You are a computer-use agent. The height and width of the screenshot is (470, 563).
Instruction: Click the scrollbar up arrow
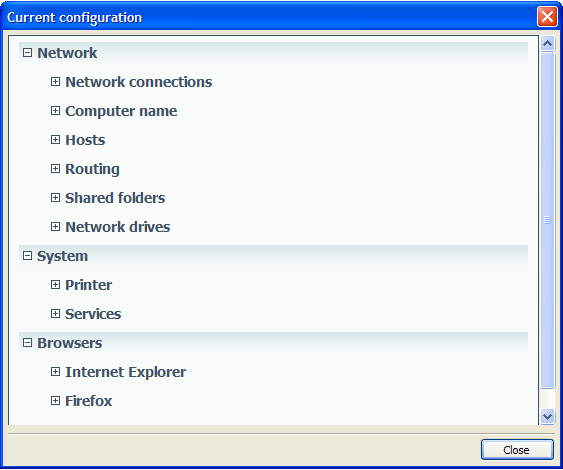tap(547, 44)
